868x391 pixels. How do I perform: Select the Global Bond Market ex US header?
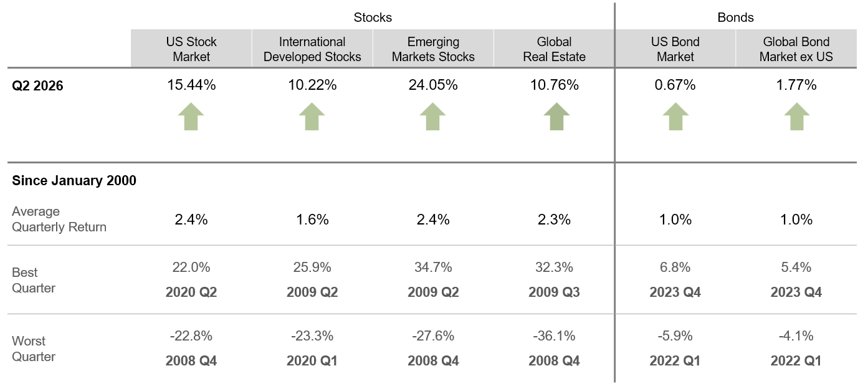796,49
